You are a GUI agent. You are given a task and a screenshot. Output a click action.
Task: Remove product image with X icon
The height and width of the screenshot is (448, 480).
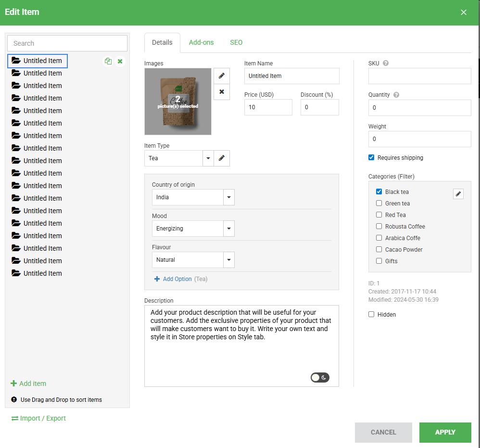click(221, 92)
